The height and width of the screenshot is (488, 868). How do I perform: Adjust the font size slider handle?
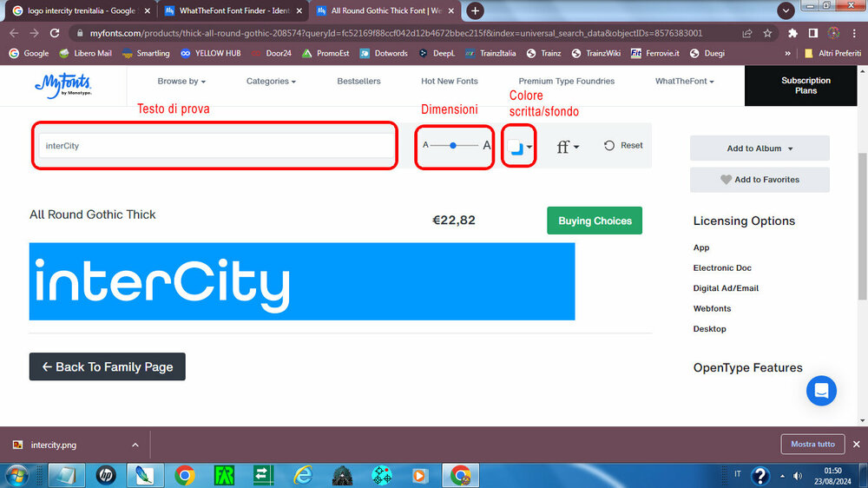click(x=453, y=145)
